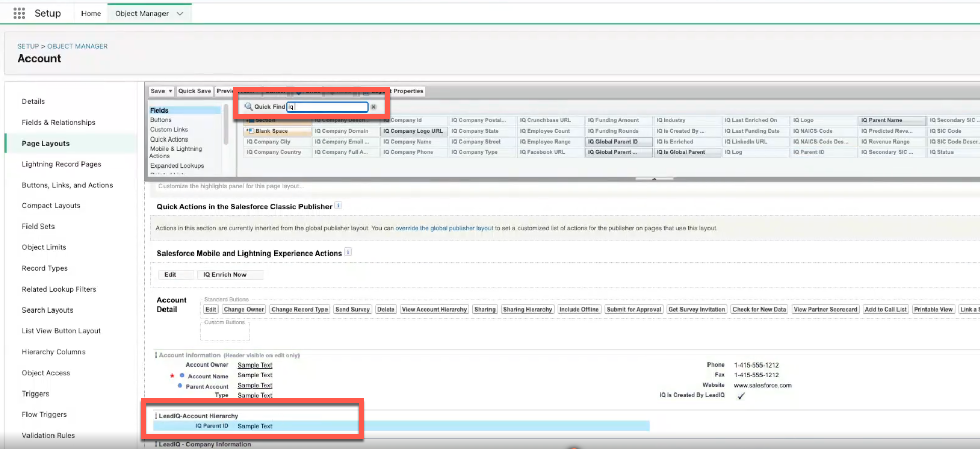Click IQ Is Created By LeadIQ checkmark

click(741, 396)
